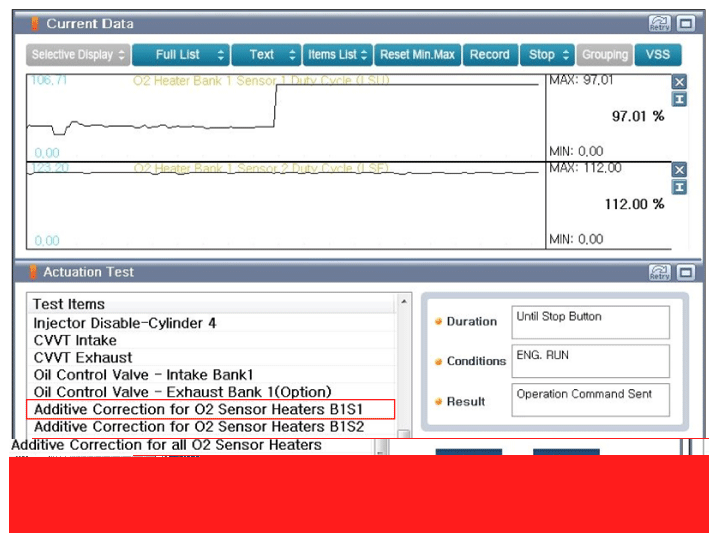Open the Selective Display dropdown

(x=78, y=55)
